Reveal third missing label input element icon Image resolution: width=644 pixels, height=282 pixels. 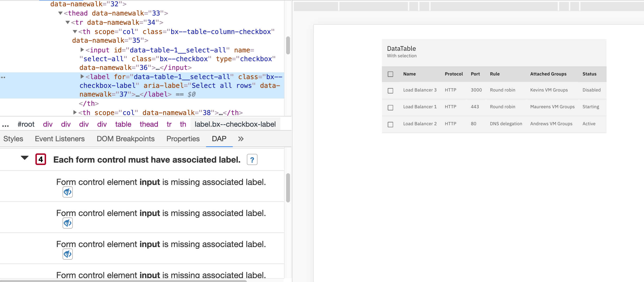(67, 254)
